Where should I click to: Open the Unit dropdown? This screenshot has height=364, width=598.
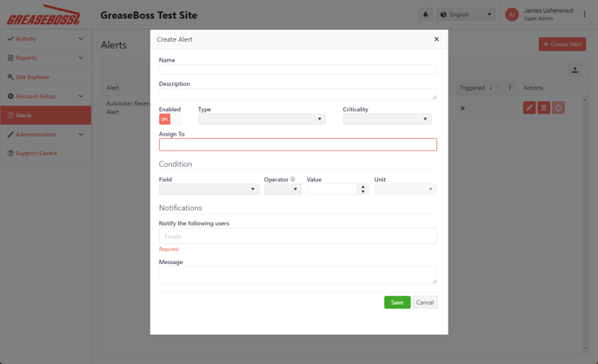coord(405,189)
